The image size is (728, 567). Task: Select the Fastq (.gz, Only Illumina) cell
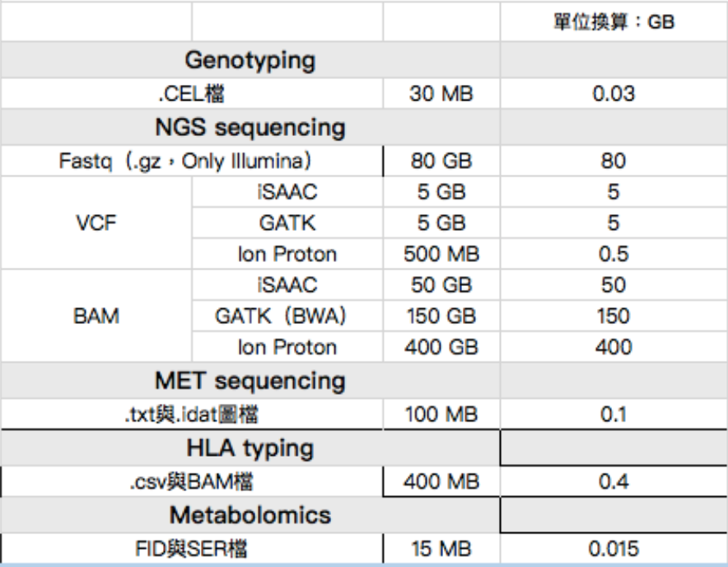coord(191,162)
